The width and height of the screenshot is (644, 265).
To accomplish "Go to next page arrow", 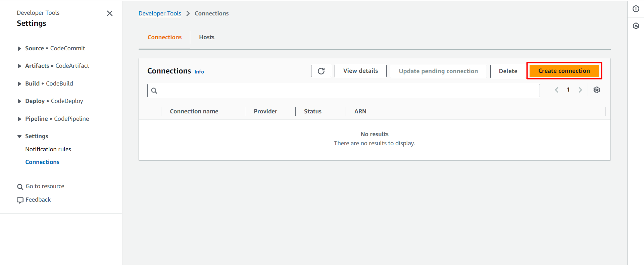I will coord(580,90).
